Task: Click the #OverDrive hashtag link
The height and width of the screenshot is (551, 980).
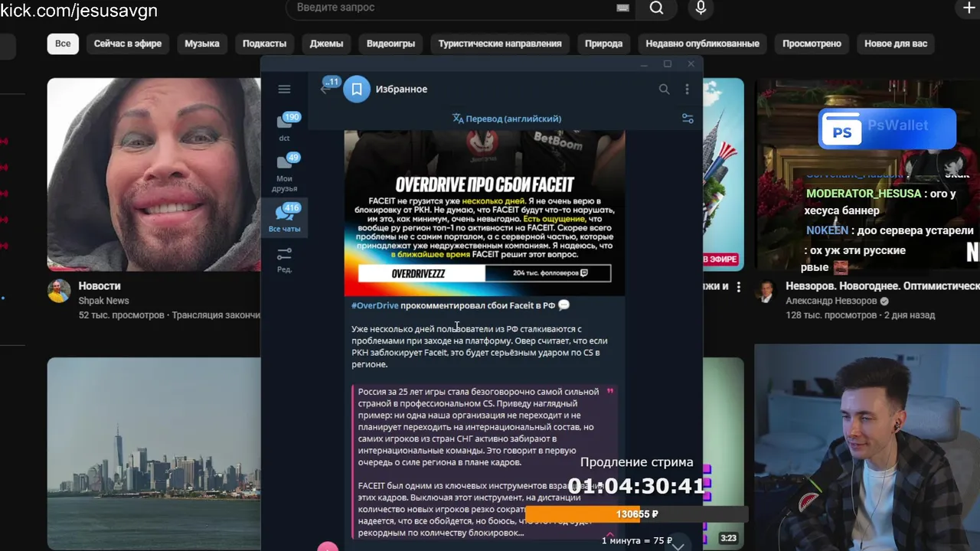Action: click(x=375, y=305)
